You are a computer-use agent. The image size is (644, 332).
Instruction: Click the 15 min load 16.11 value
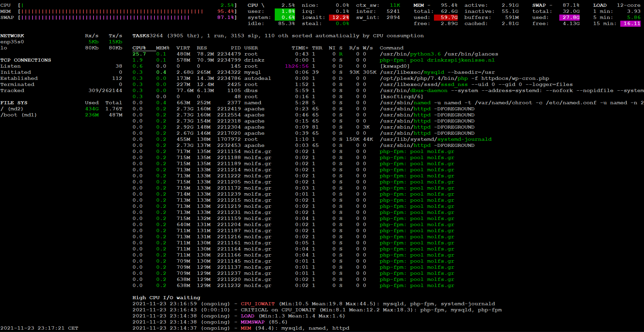(630, 24)
